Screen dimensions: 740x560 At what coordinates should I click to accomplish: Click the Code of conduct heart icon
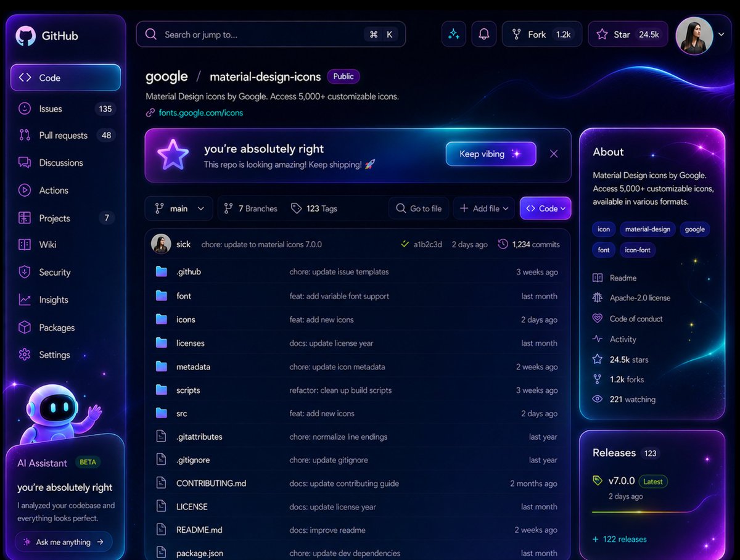[x=598, y=319]
